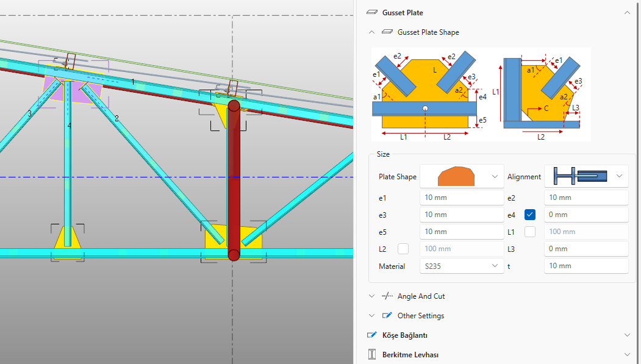
Task: Click the Angle And Cut icon
Action: (387, 296)
